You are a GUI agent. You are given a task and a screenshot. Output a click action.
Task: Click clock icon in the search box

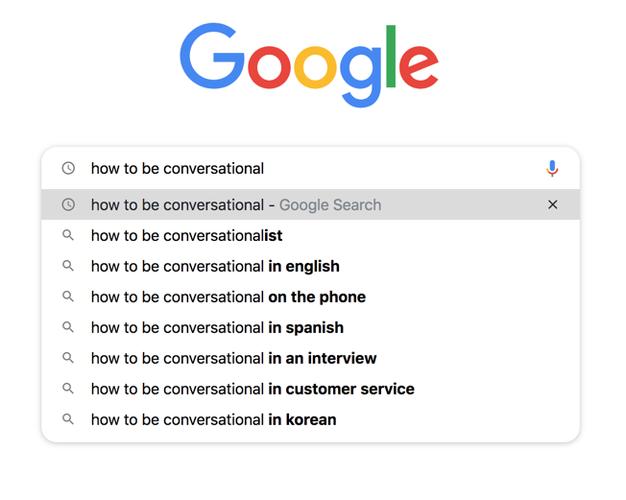[x=68, y=168]
